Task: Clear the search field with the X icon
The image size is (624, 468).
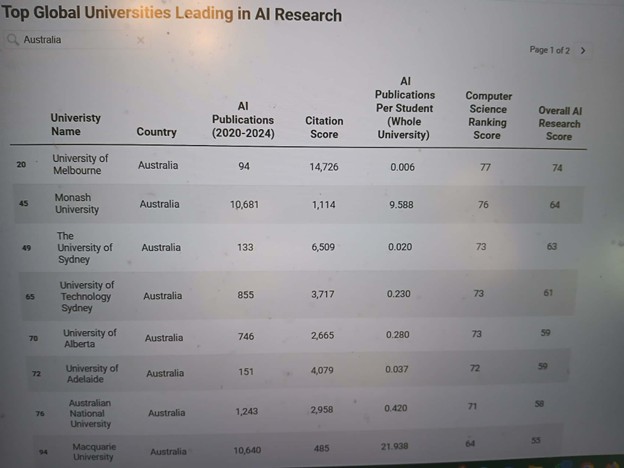Action: click(140, 40)
